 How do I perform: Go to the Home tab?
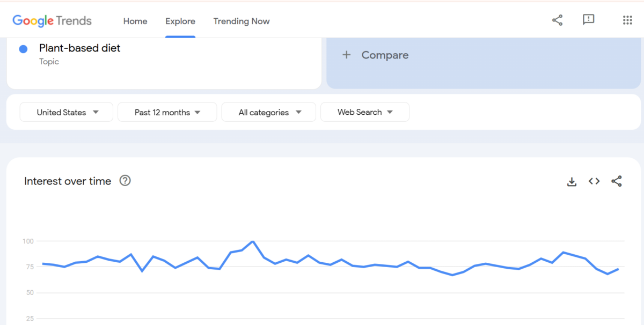point(135,21)
